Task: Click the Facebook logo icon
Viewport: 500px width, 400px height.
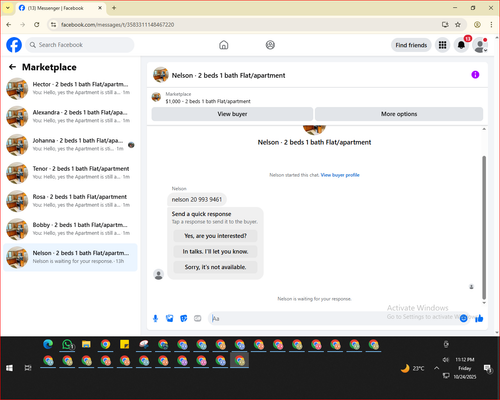Action: click(x=14, y=45)
